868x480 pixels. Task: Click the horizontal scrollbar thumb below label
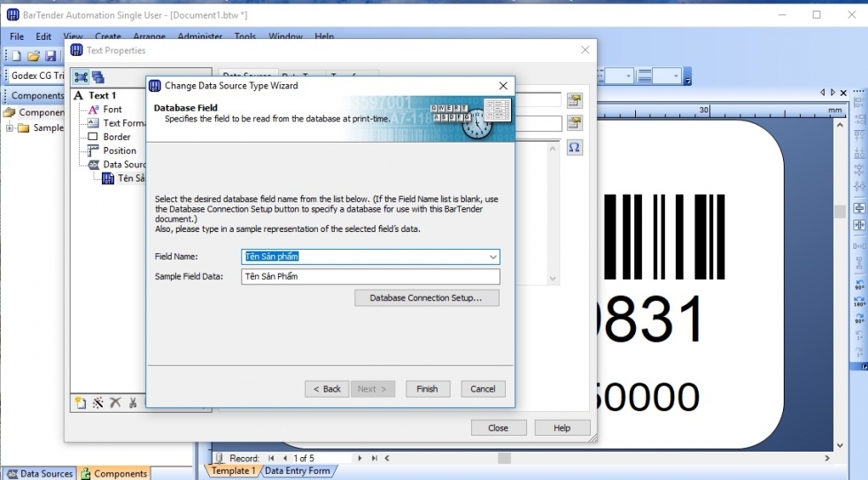504,458
